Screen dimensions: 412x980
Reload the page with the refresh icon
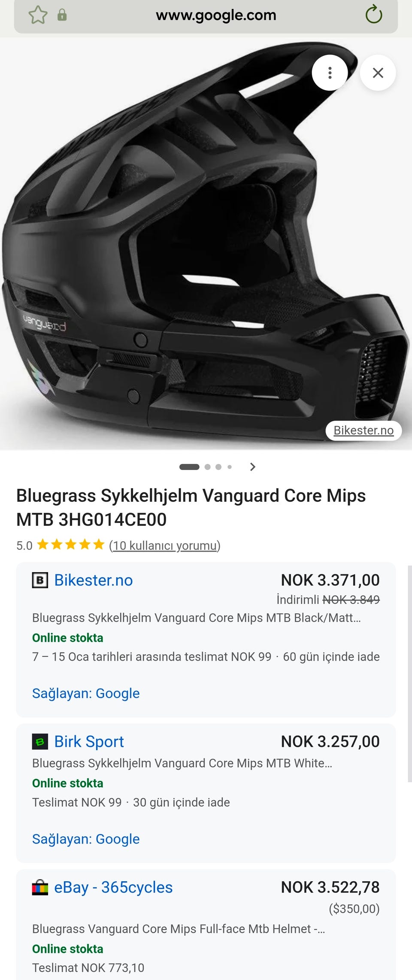[374, 15]
